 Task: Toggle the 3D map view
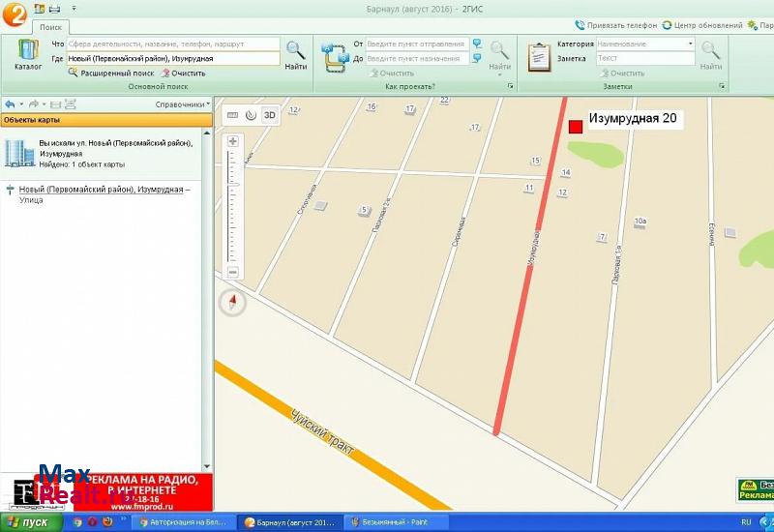click(x=270, y=115)
